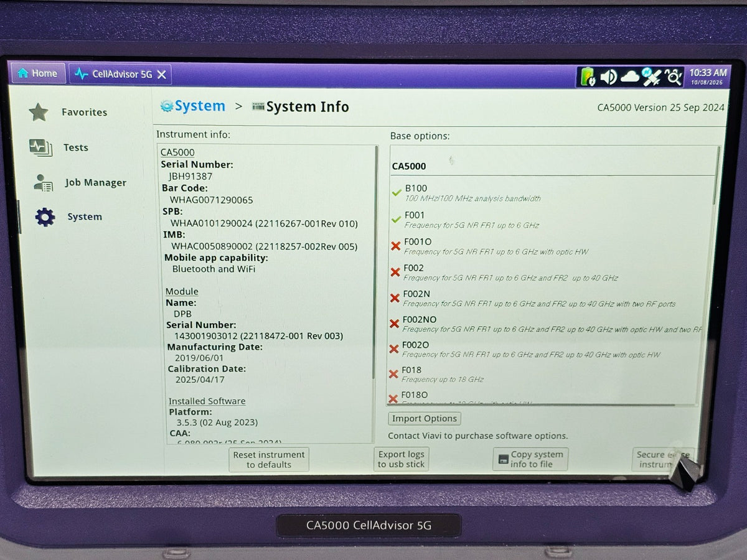The width and height of the screenshot is (747, 560).
Task: Click the magnifier bug search icon
Action: tap(673, 77)
